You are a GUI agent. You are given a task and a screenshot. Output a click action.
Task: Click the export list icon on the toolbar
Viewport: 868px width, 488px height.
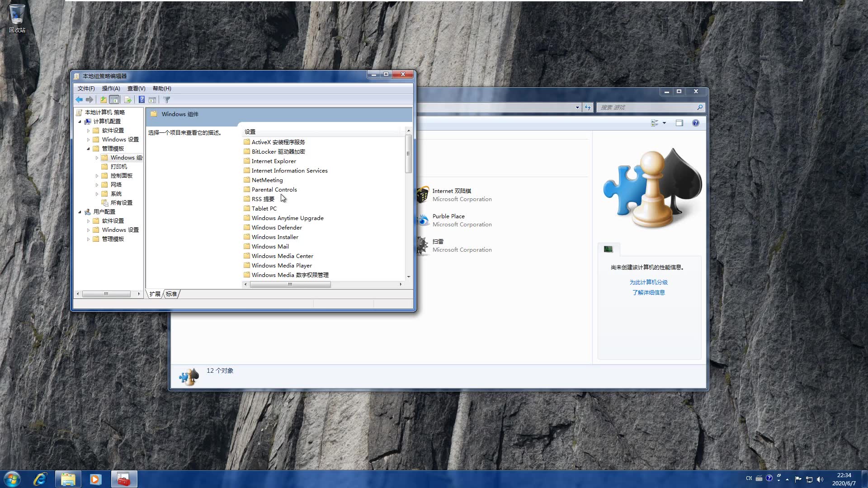click(x=128, y=100)
